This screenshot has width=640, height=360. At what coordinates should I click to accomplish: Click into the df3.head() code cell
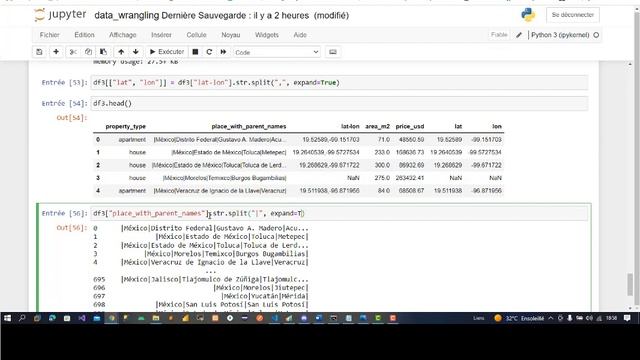pyautogui.click(x=339, y=103)
